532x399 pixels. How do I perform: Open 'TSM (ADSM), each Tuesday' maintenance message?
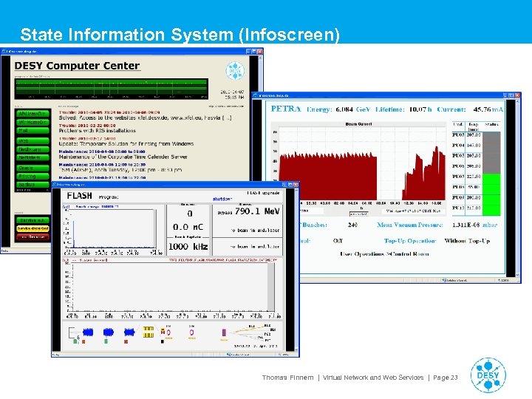point(120,170)
